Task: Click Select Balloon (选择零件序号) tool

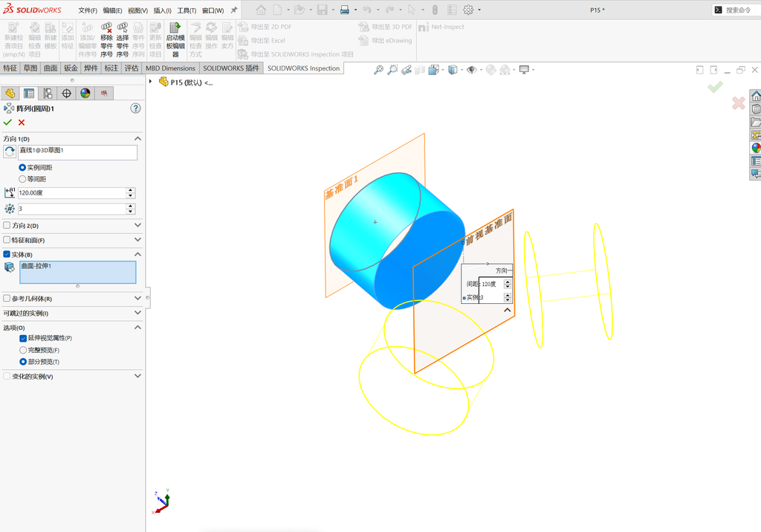Action: click(x=123, y=40)
